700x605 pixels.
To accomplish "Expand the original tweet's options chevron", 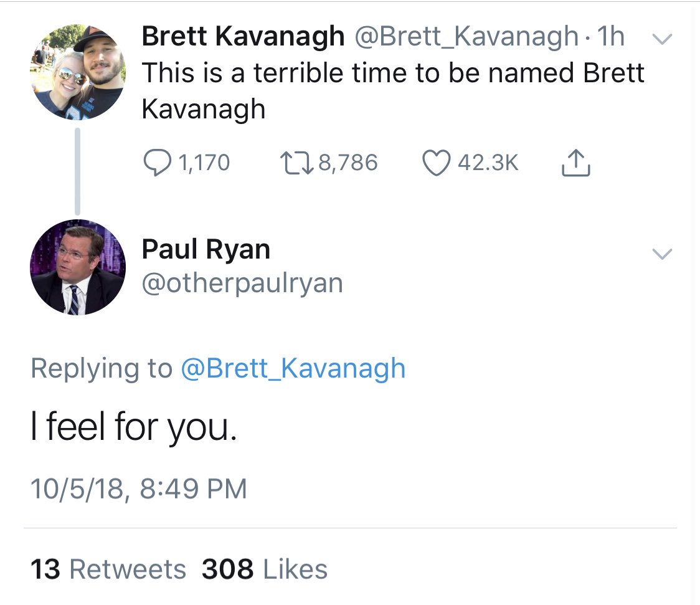I will point(663,39).
